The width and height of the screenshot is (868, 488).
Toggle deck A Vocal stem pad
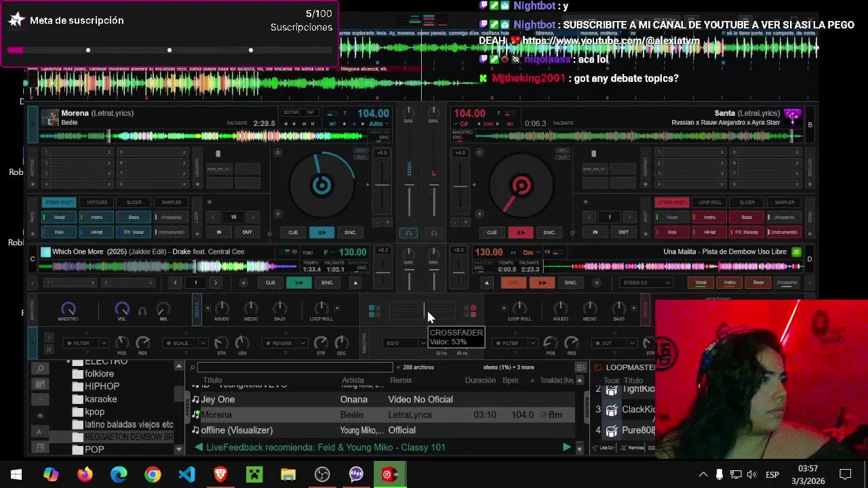coord(59,218)
